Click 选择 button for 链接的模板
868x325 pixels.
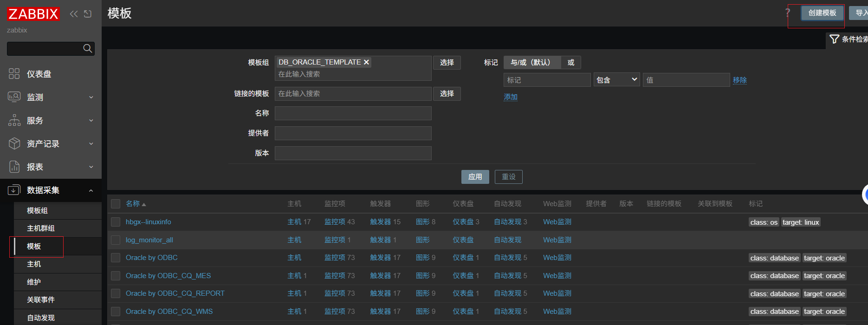click(447, 94)
